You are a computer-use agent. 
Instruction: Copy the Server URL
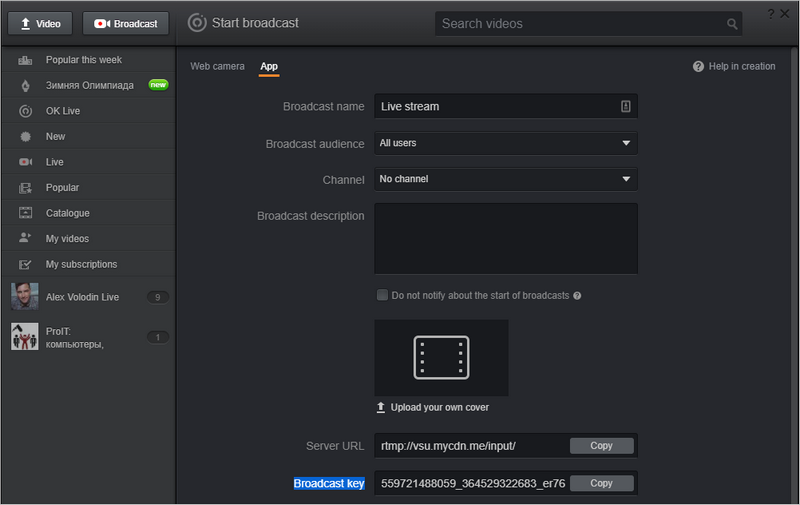601,446
